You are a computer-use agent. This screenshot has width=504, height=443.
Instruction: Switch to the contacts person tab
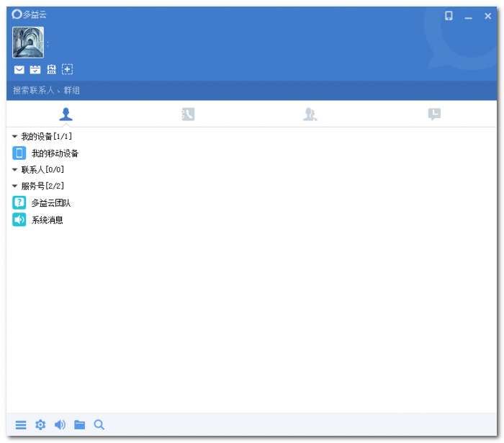[x=66, y=114]
